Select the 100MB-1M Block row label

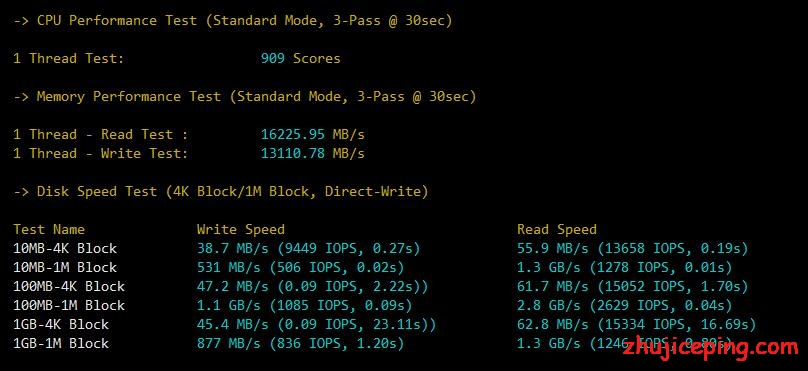[69, 306]
